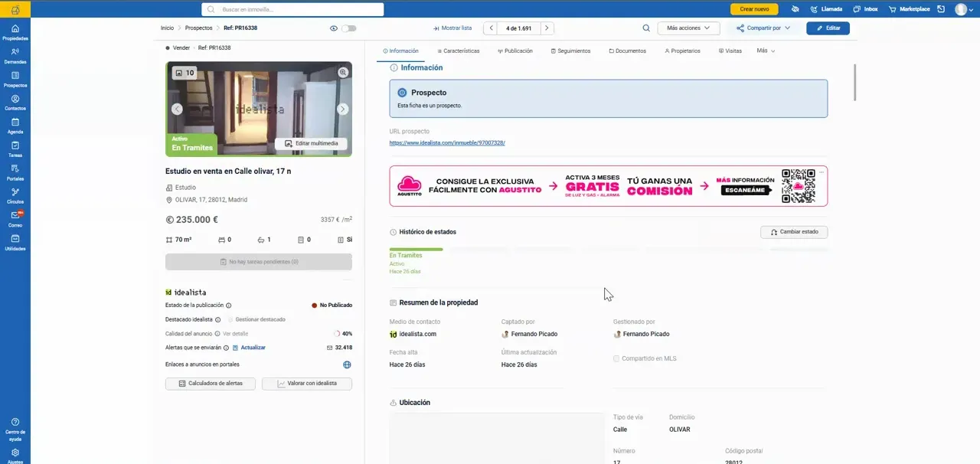Viewport: 980px width, 464px height.
Task: Click the Editar button
Action: 828,28
